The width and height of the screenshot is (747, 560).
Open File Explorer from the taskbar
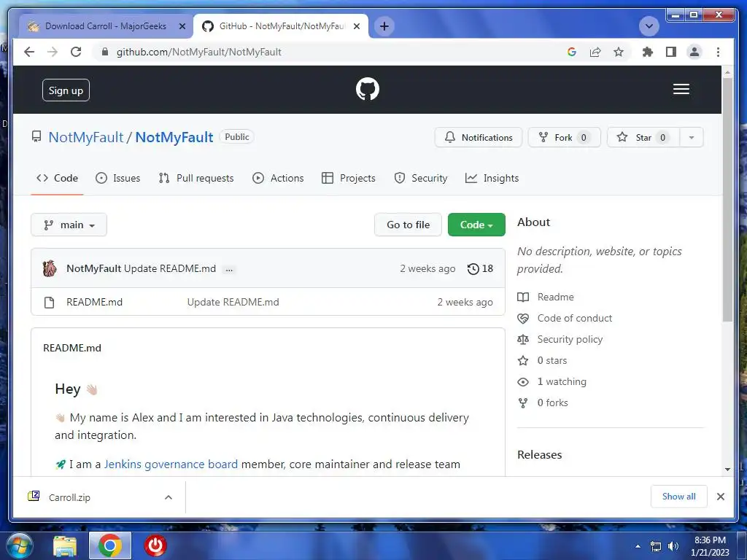(65, 546)
